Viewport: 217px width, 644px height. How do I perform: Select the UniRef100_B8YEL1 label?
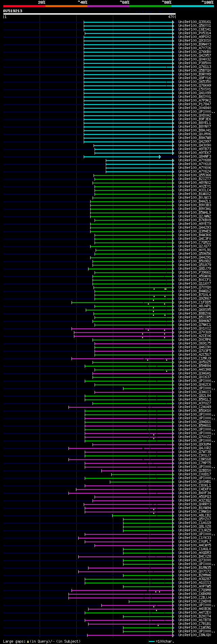pyautogui.click(x=195, y=123)
